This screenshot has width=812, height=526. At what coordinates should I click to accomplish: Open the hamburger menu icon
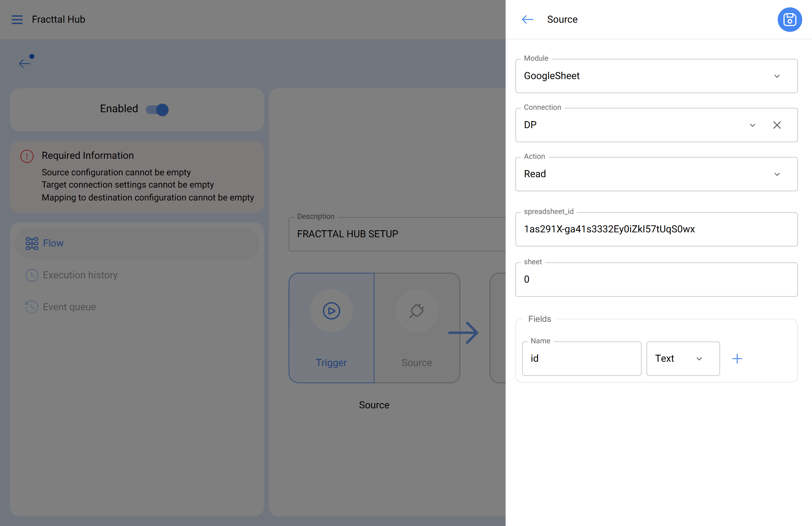click(17, 19)
